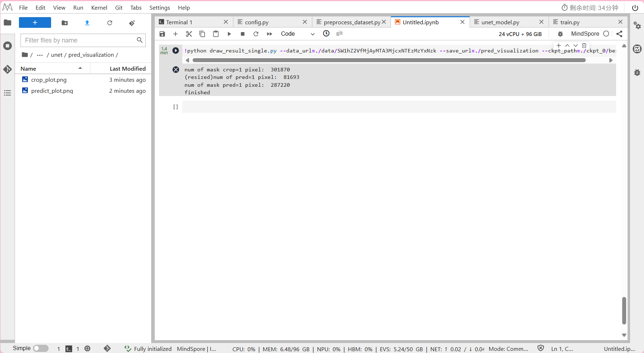
Task: Copy the selected cell
Action: pos(202,34)
